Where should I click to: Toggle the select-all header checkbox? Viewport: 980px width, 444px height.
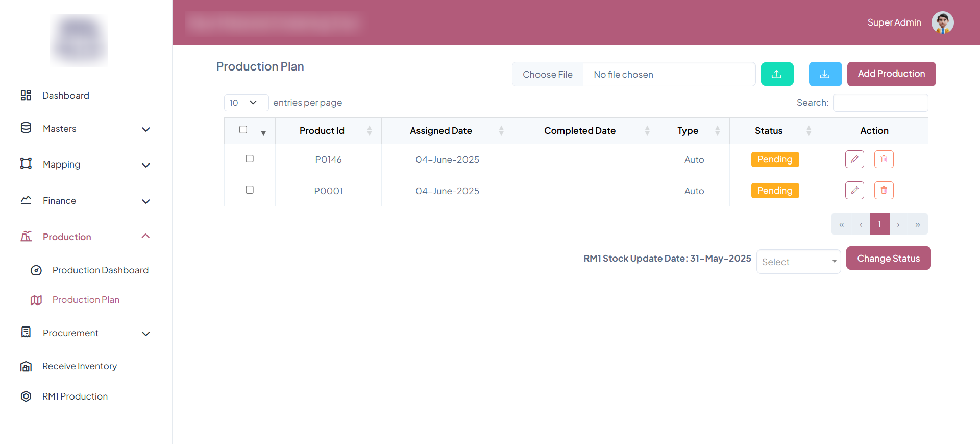pyautogui.click(x=243, y=130)
